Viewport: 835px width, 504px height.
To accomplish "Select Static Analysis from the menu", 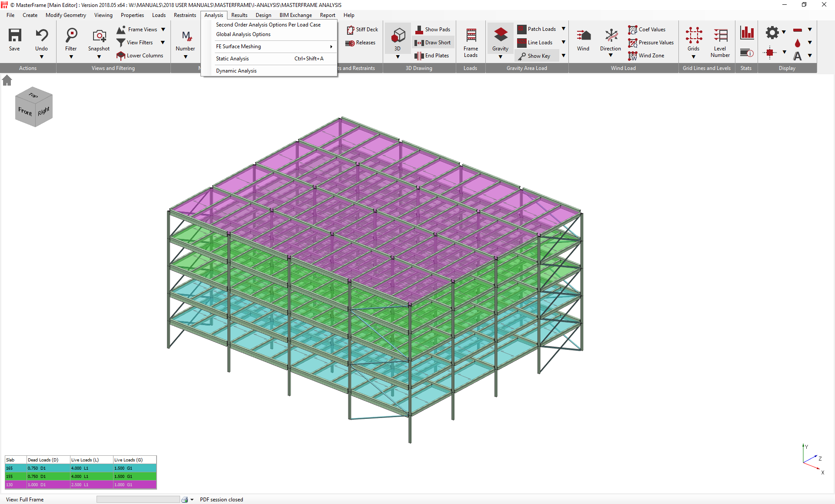I will pos(233,59).
